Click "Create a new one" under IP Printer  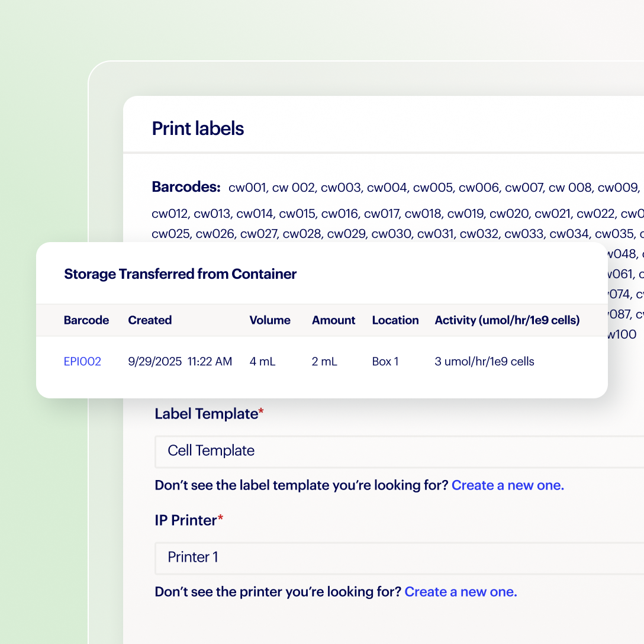[461, 591]
